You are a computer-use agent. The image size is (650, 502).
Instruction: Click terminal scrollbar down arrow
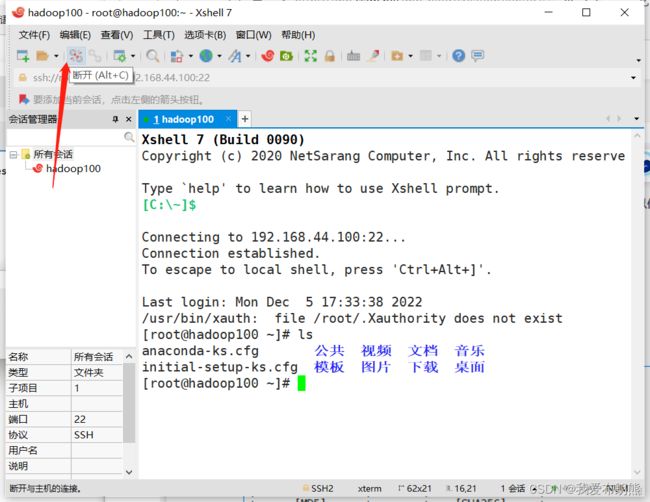[x=637, y=473]
